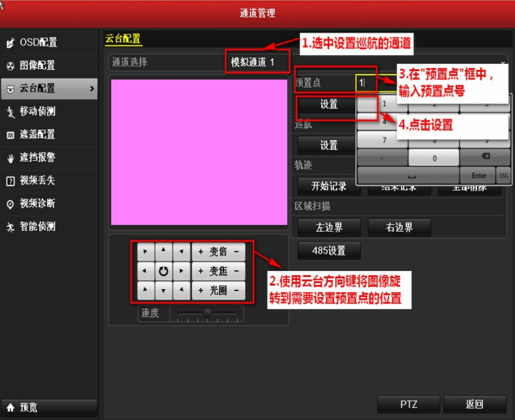
Task: Click the 遮挡报警 hand icon
Action: 11,158
